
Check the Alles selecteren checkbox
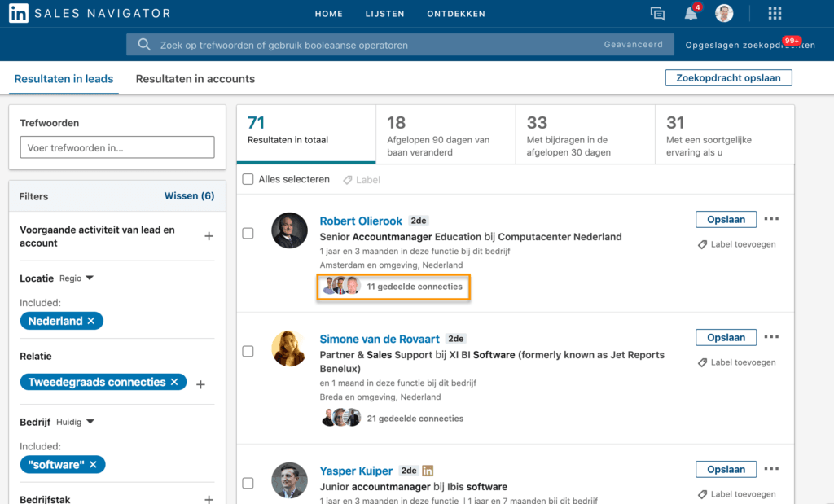tap(248, 179)
